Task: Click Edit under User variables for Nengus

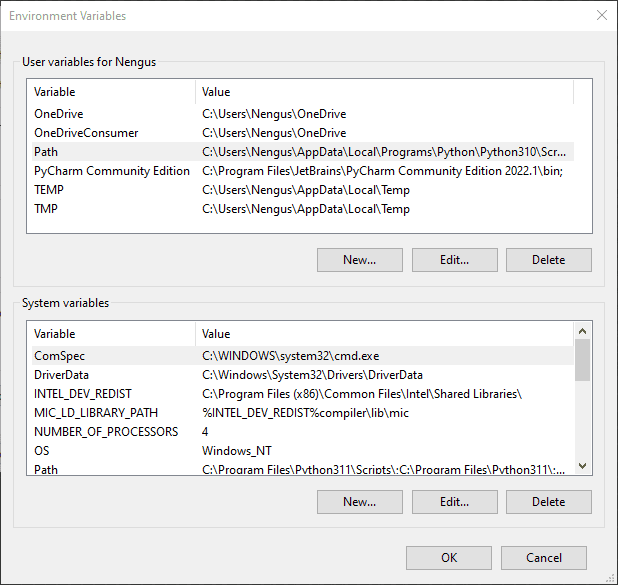Action: tap(454, 260)
